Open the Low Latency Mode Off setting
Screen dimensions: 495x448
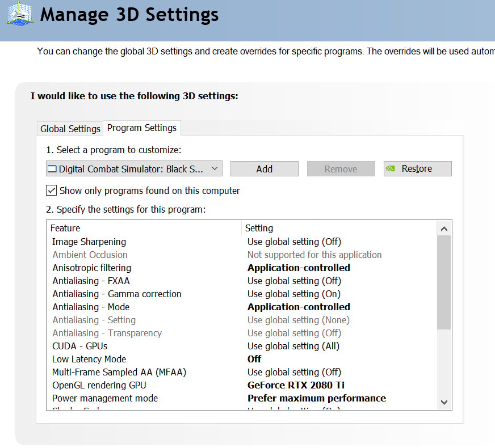point(254,359)
